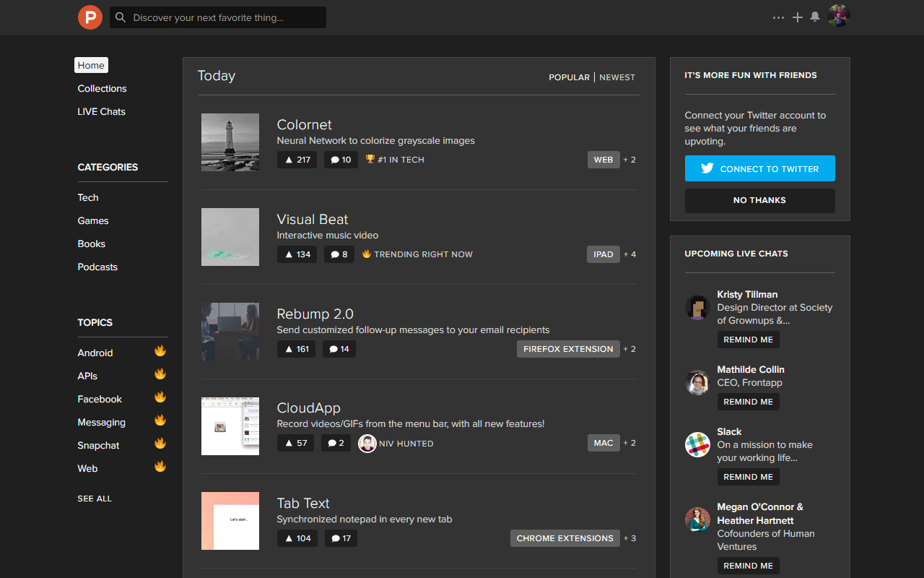This screenshot has height=578, width=924.
Task: Expand the +2 platforms next to WEB badge
Action: (x=629, y=160)
